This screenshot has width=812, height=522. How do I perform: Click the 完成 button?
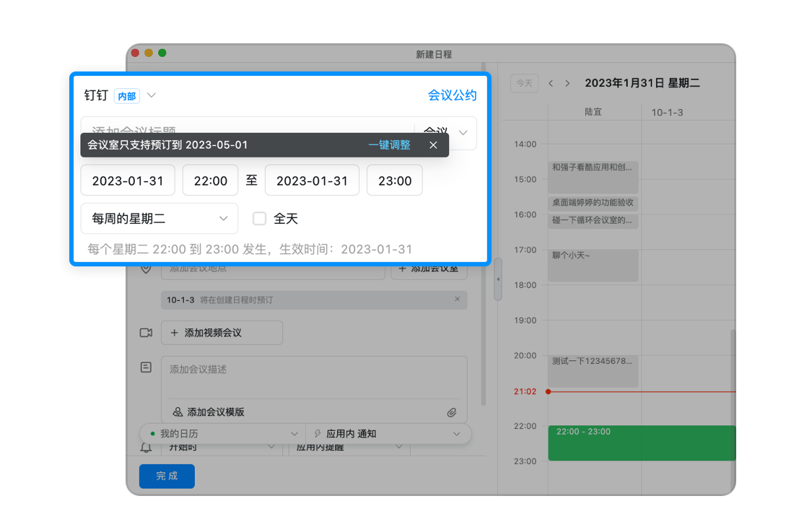coord(167,477)
